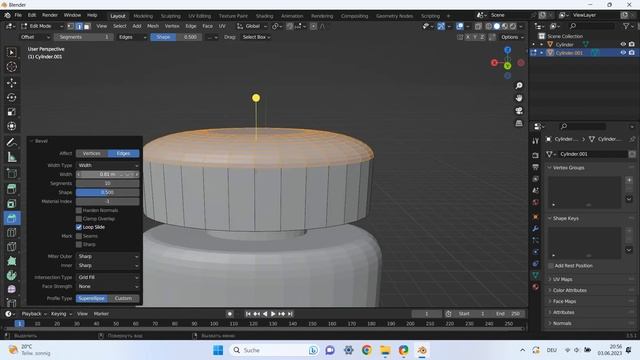Select the Annotate tool

11,142
